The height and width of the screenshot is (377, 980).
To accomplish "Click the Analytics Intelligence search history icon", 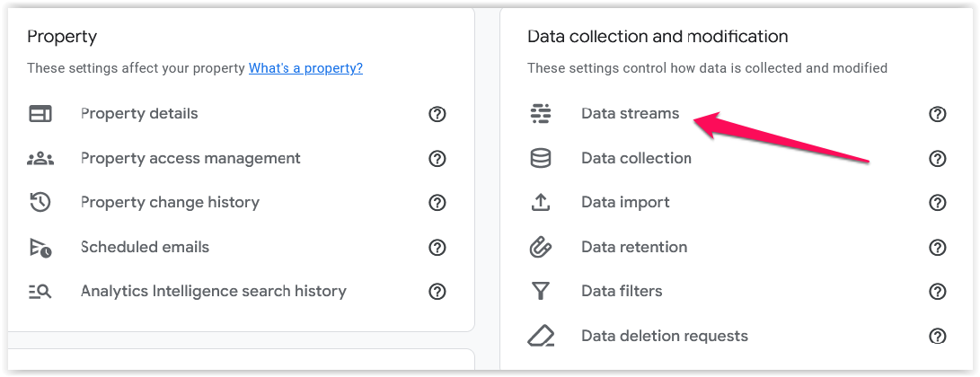I will coord(40,292).
